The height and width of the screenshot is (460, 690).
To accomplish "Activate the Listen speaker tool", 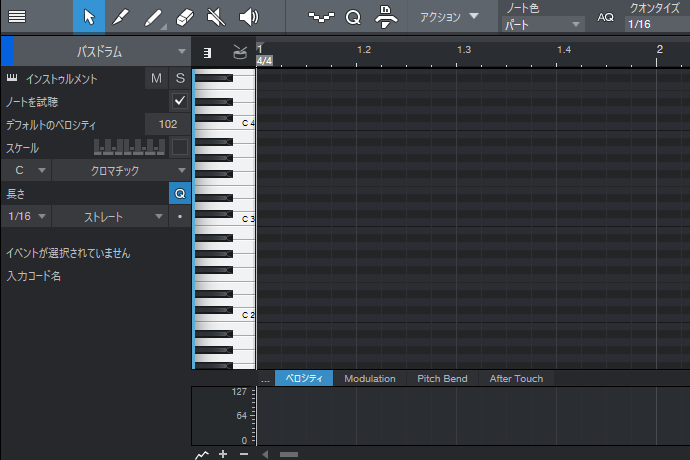I will [x=248, y=16].
